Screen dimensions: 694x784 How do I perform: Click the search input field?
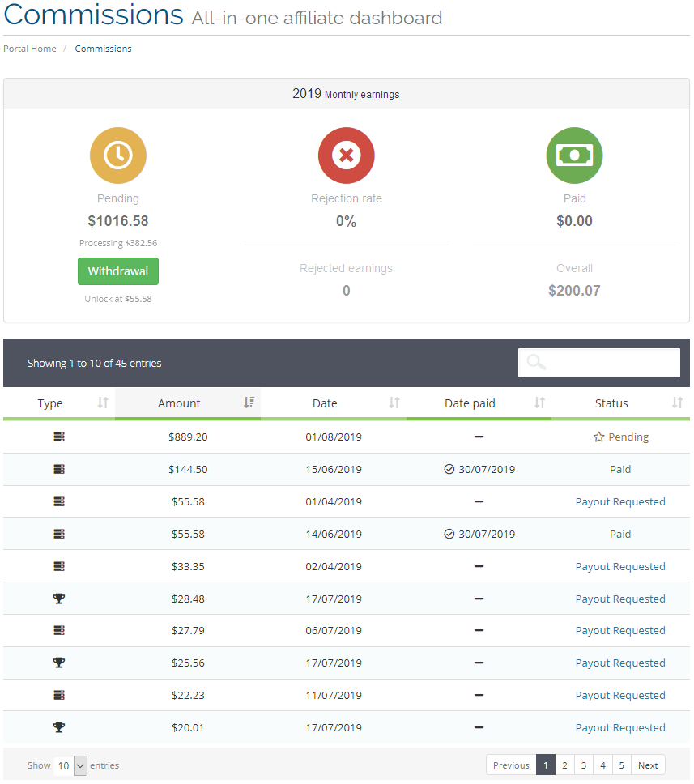point(599,363)
